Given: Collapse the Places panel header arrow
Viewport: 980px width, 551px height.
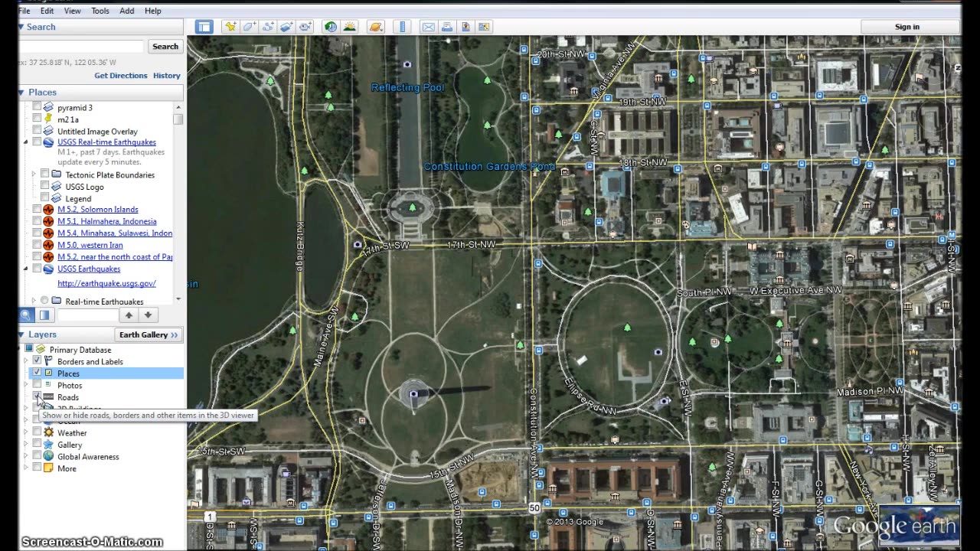Looking at the screenshot, I should click(x=21, y=92).
